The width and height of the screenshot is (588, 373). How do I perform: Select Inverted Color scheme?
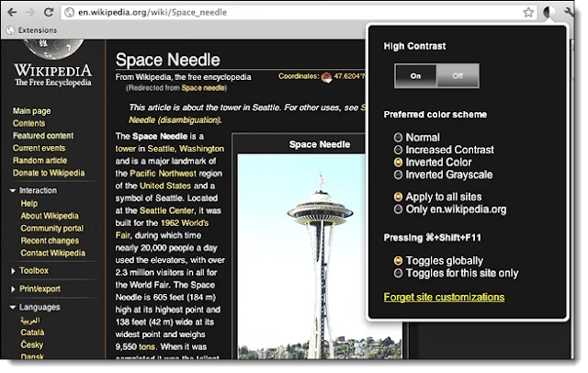[398, 163]
